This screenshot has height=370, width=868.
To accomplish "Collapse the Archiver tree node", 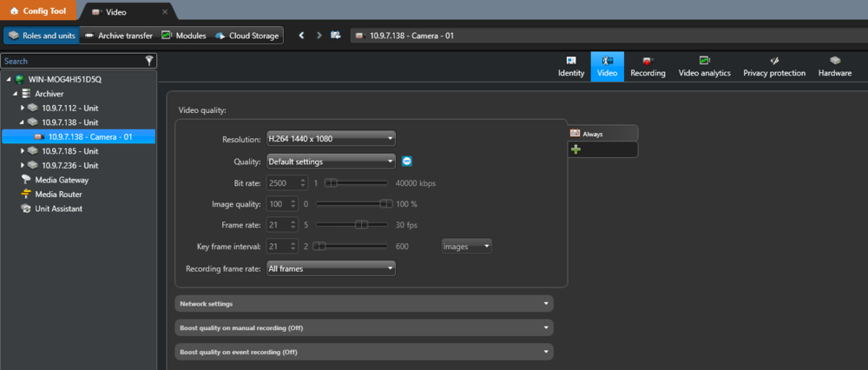I will (x=16, y=94).
